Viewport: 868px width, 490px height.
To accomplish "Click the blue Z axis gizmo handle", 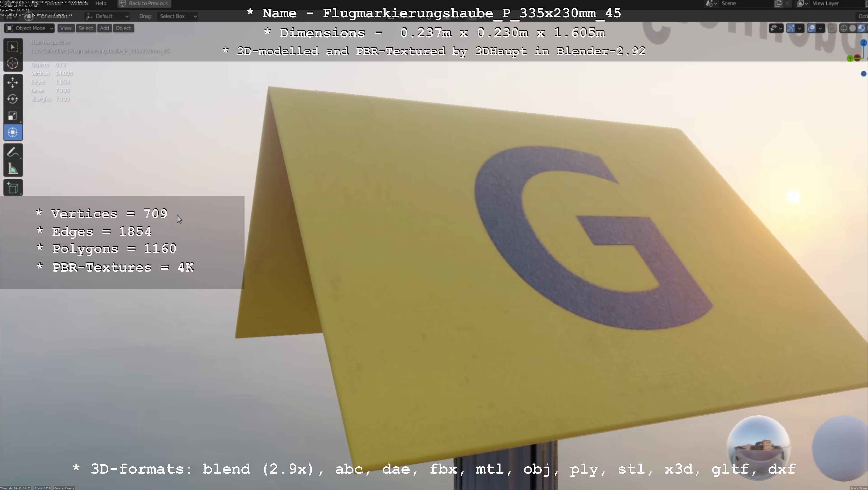I will click(x=863, y=43).
